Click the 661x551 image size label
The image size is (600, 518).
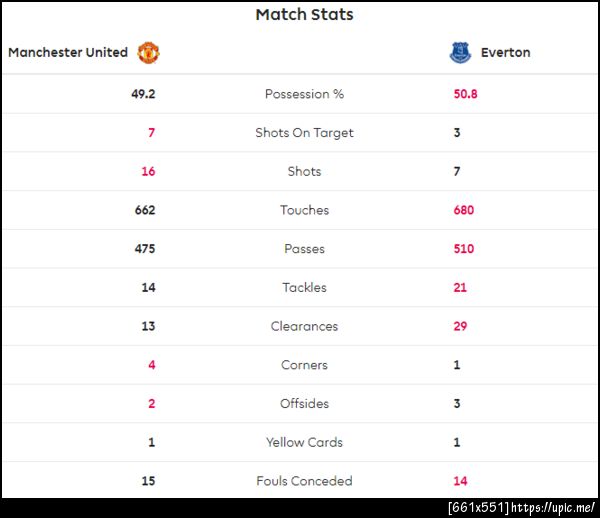point(479,508)
